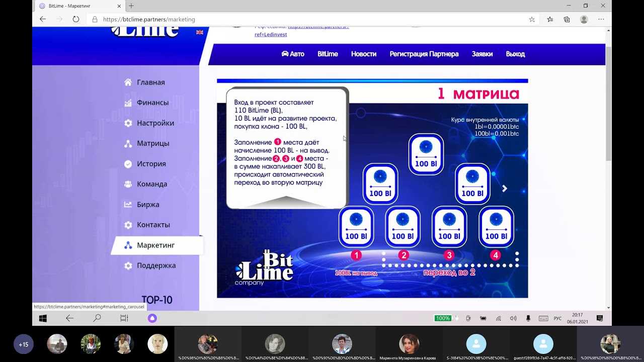The width and height of the screenshot is (644, 362).
Task: Open the browser collections icon
Action: [x=567, y=19]
